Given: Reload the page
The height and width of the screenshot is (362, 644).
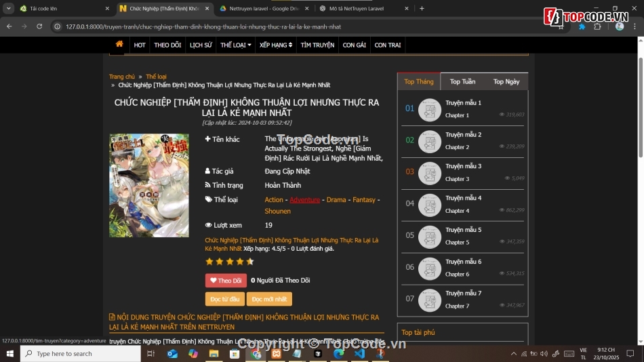Looking at the screenshot, I should tap(39, 26).
